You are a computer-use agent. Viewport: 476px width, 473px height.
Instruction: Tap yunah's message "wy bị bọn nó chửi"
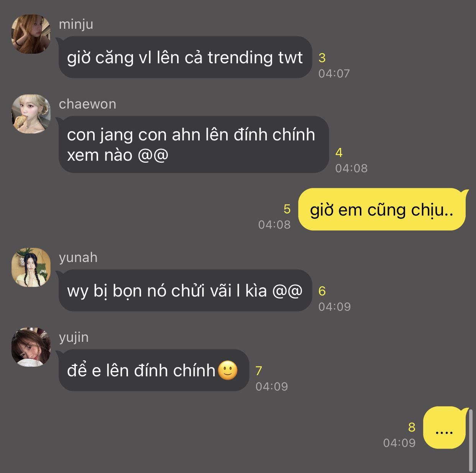coord(185,290)
